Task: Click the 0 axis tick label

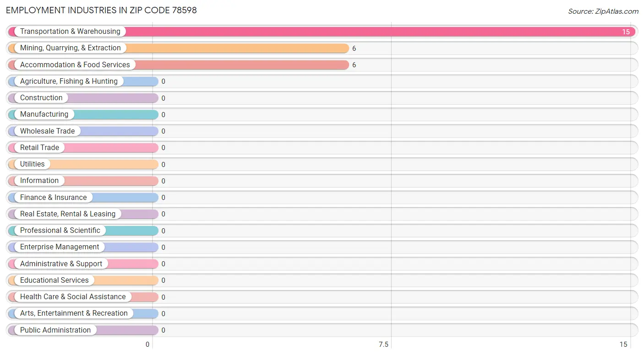Action: (147, 344)
